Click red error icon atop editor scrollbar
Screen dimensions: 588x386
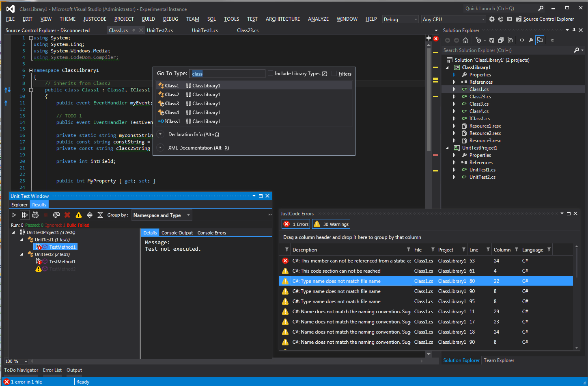click(x=436, y=39)
